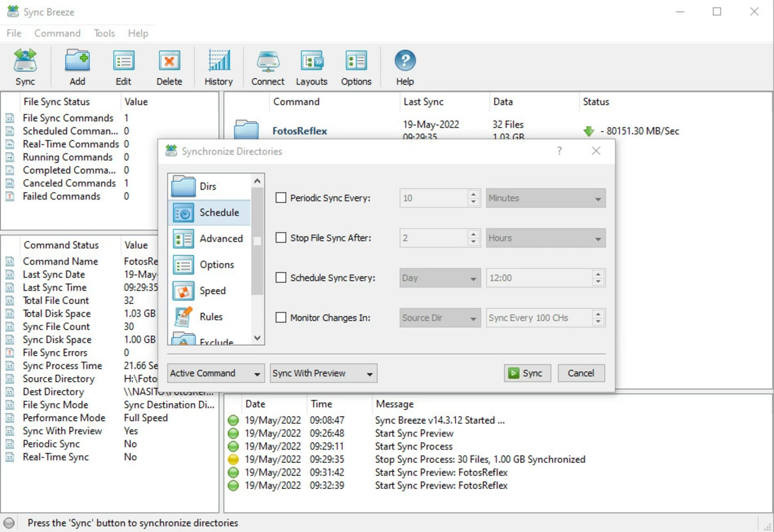Open the Day schedule dropdown

pos(440,278)
